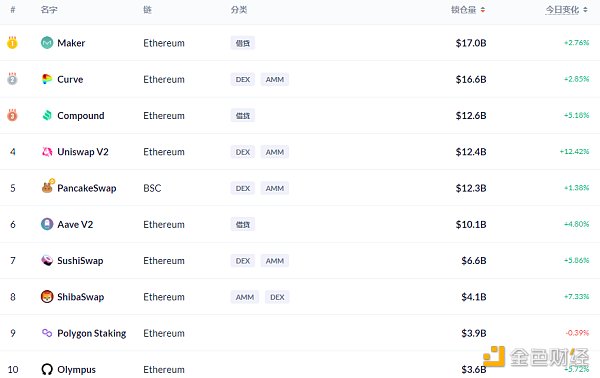Click the Polygon Staking logo icon
This screenshot has width=600, height=378.
pos(47,333)
